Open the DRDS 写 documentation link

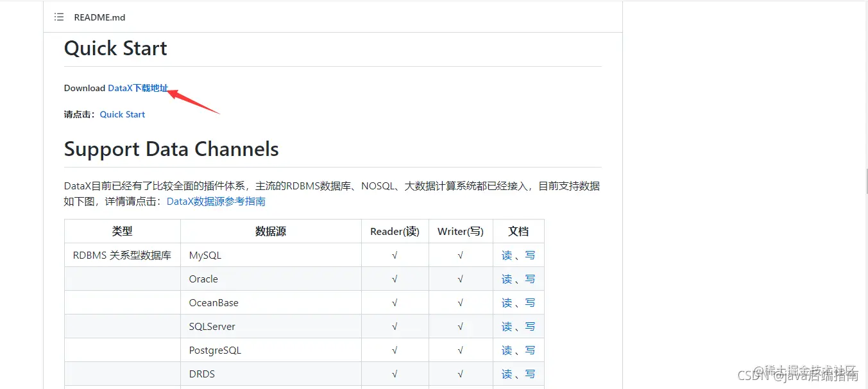click(529, 374)
